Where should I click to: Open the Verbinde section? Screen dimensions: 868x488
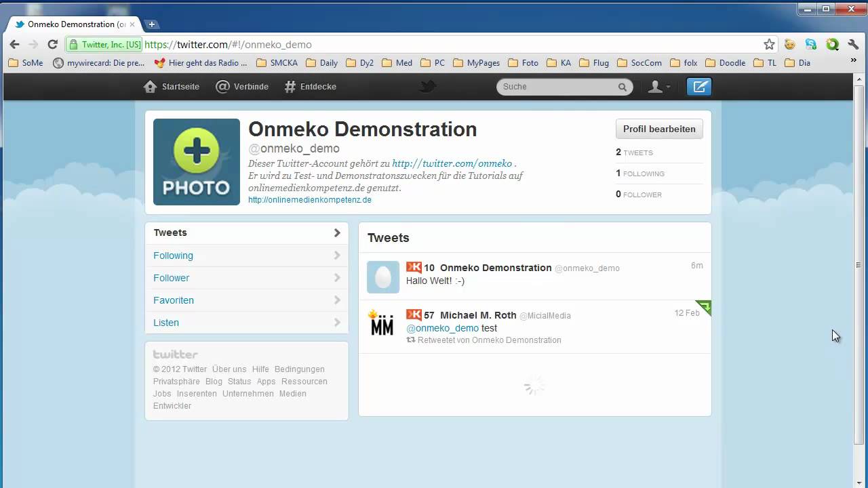pyautogui.click(x=242, y=87)
